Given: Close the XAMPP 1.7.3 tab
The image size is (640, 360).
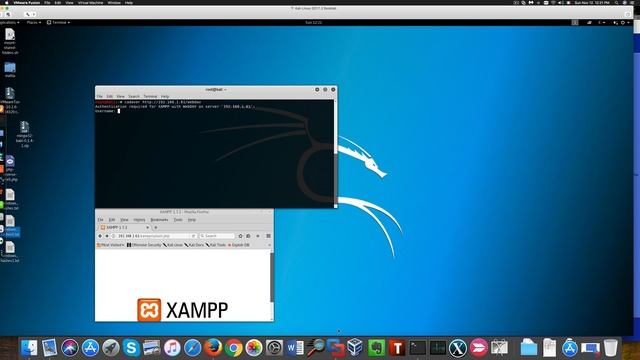Looking at the screenshot, I should point(147,227).
